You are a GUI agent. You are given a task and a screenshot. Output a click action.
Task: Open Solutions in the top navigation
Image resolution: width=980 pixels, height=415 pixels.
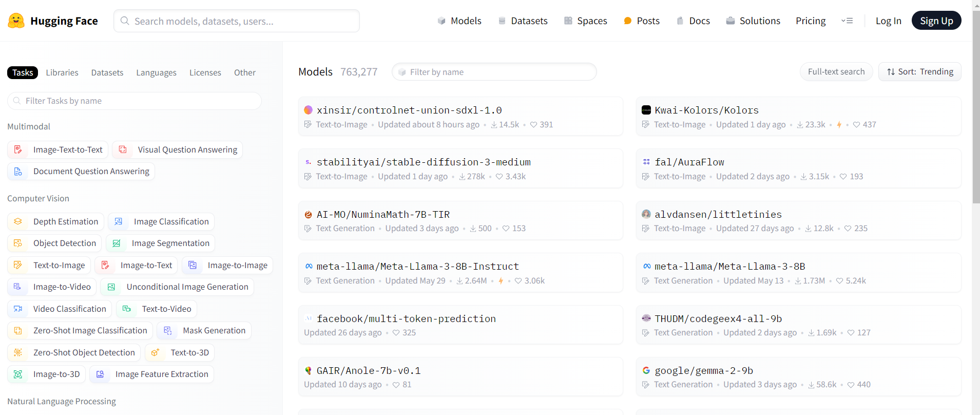[x=753, y=21]
